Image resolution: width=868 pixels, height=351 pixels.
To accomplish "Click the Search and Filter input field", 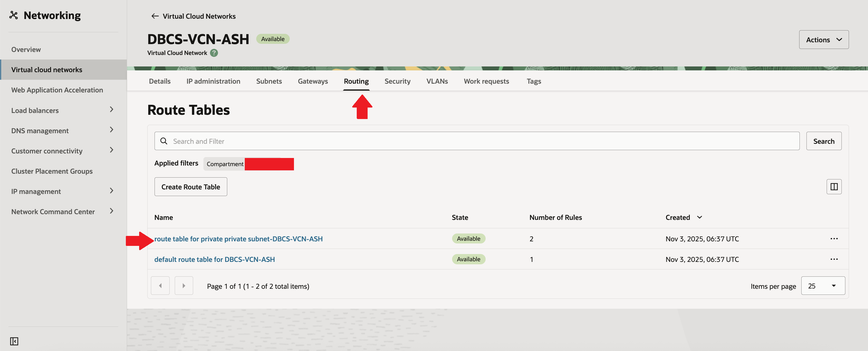I will coord(477,141).
